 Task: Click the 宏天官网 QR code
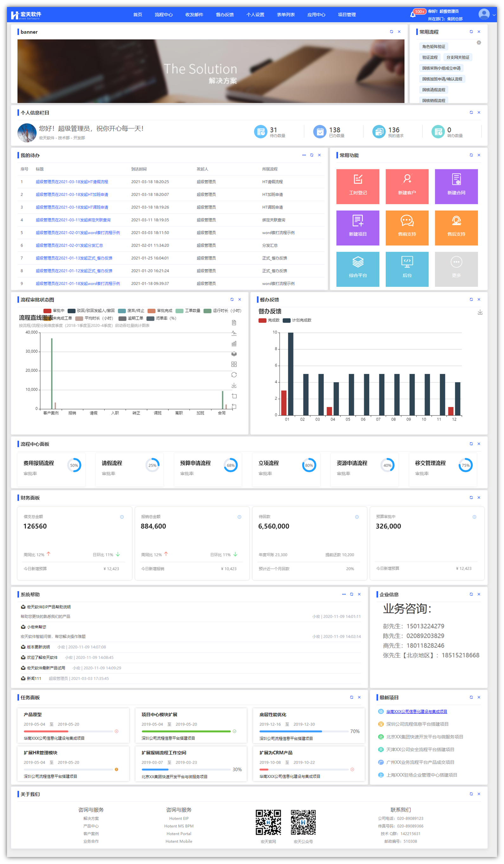pos(268,822)
